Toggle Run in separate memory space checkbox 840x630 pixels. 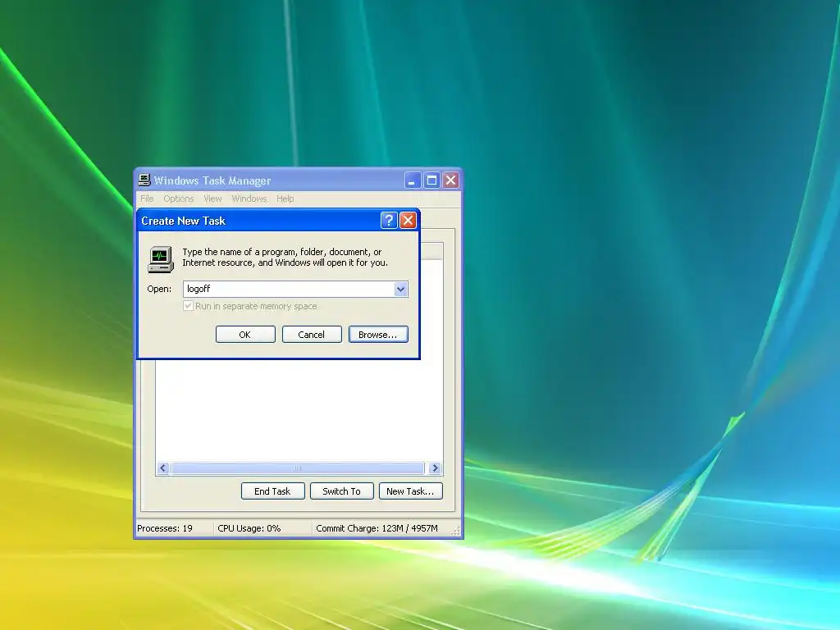(x=188, y=306)
